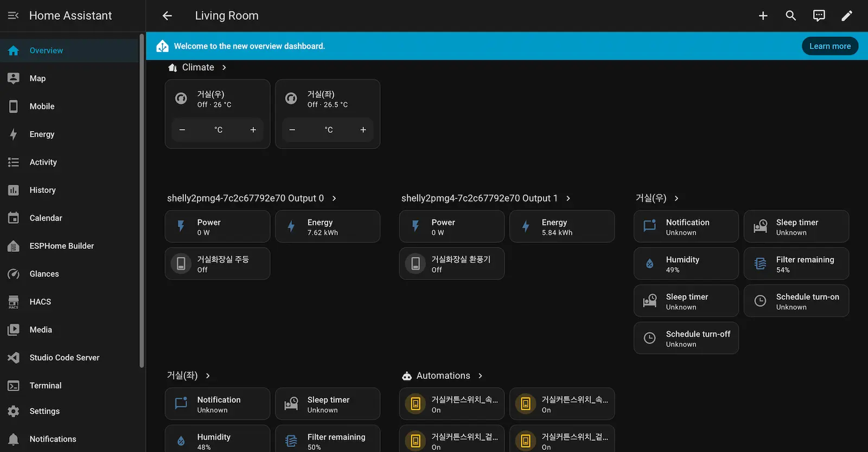Open Filter remaining 54% tile
Image resolution: width=868 pixels, height=452 pixels.
pos(796,264)
